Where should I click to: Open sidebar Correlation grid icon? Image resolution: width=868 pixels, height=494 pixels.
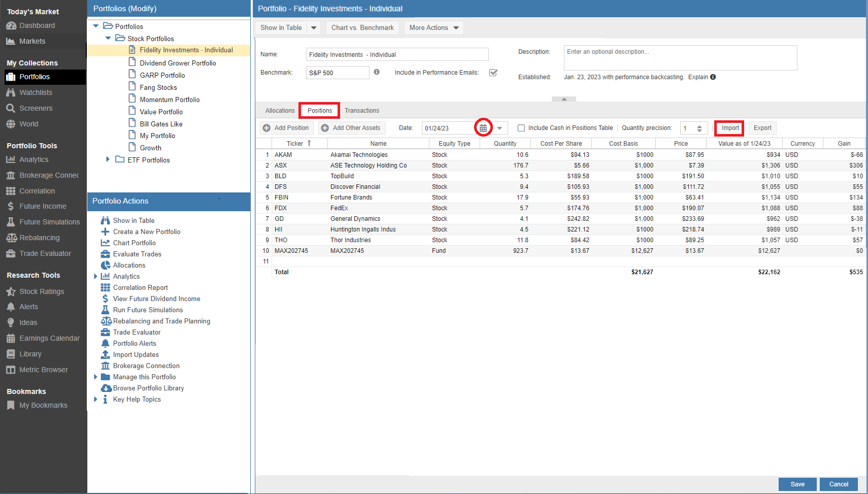coord(11,191)
